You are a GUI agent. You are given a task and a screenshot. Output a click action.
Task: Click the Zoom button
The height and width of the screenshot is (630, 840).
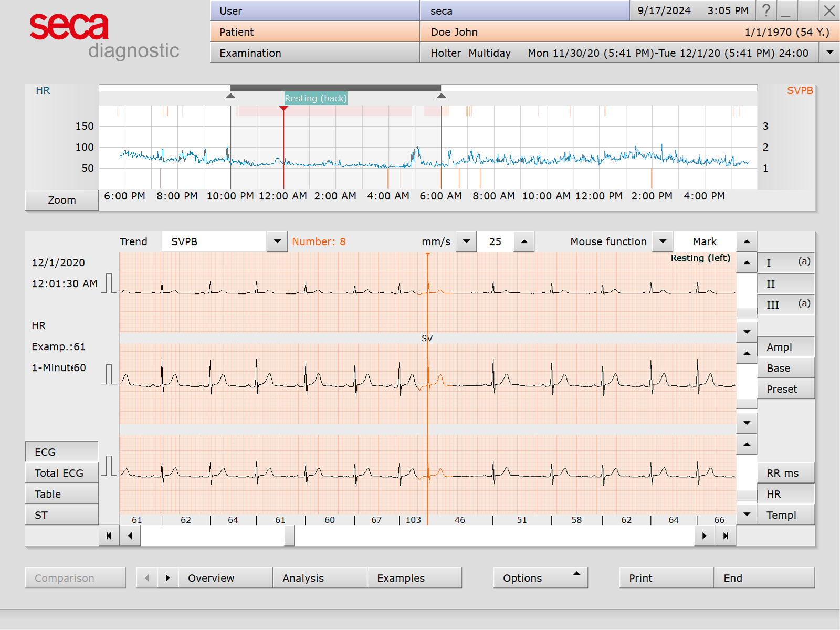coord(61,200)
